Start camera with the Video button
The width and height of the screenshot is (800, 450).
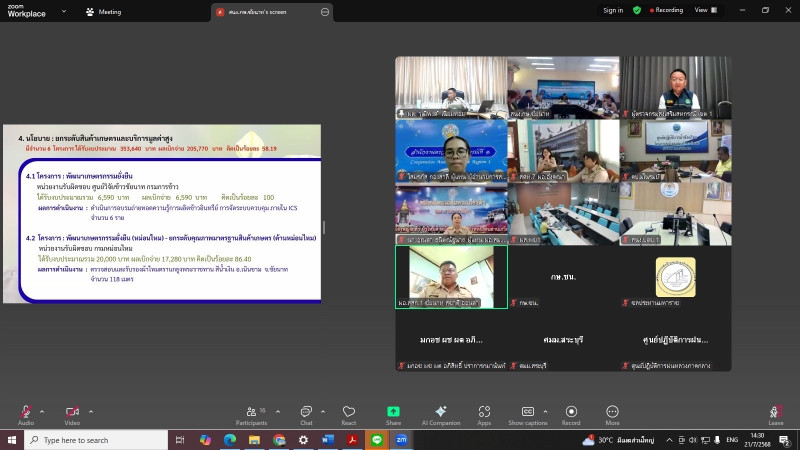[x=72, y=414]
